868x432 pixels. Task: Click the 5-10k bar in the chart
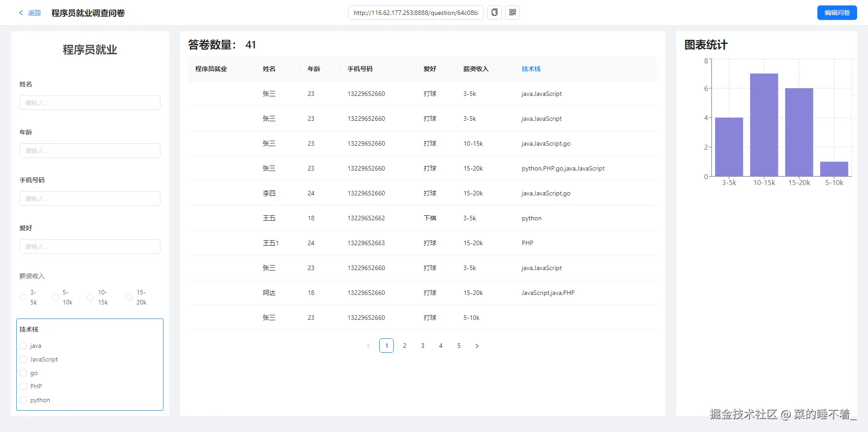coord(834,169)
